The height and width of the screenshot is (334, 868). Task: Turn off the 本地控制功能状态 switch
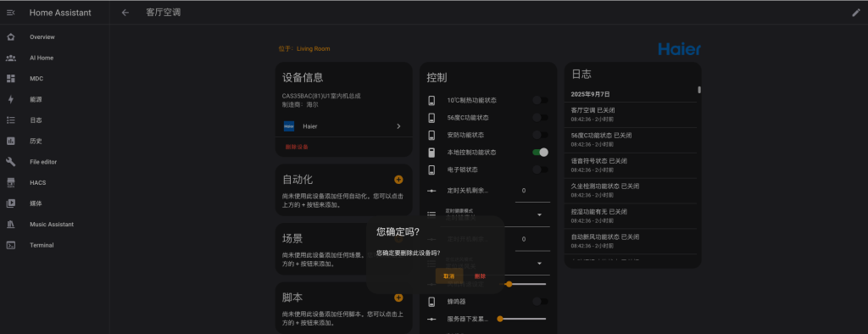coord(540,153)
